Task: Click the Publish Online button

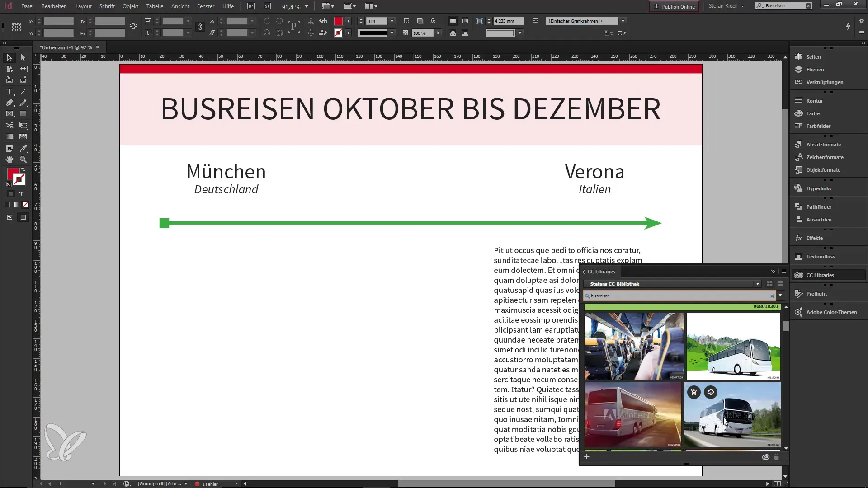Action: coord(674,6)
